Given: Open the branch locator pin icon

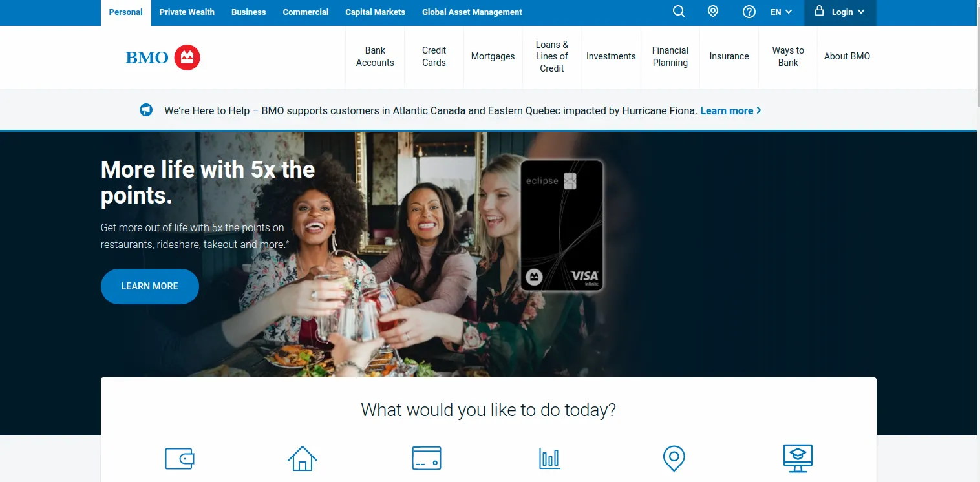Looking at the screenshot, I should coord(713,12).
